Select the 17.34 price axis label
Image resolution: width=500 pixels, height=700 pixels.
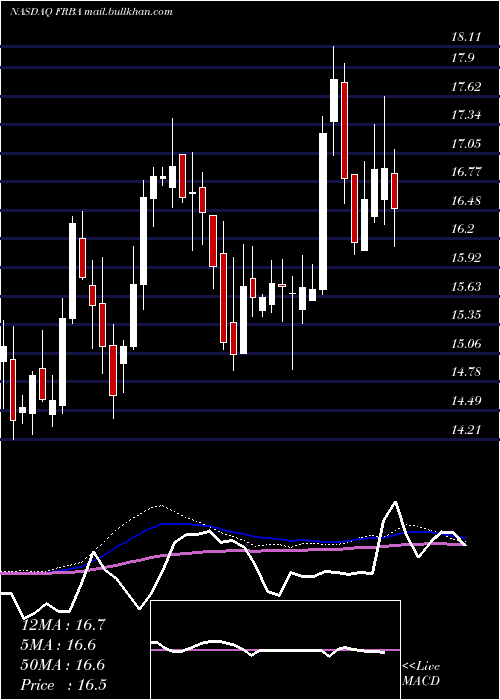tap(466, 115)
